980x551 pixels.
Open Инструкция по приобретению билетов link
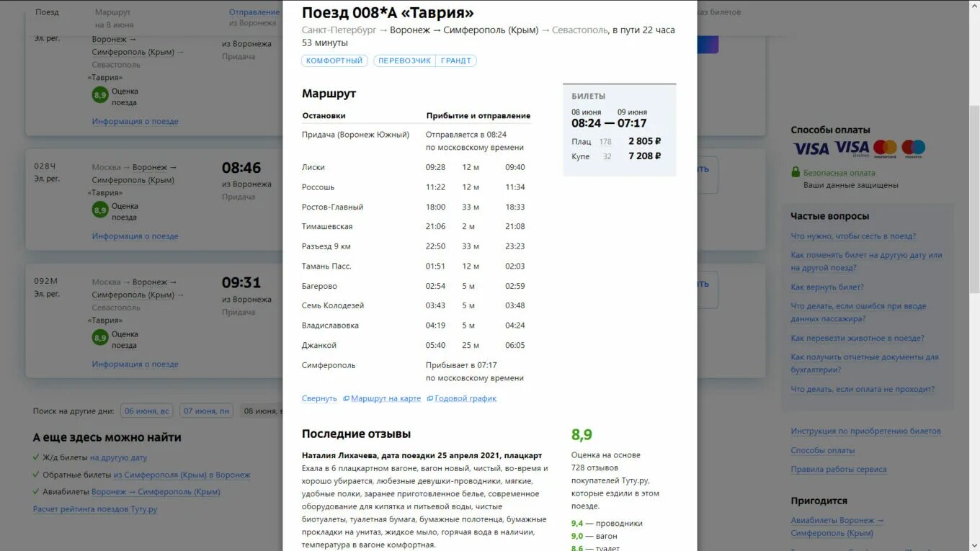click(x=865, y=431)
